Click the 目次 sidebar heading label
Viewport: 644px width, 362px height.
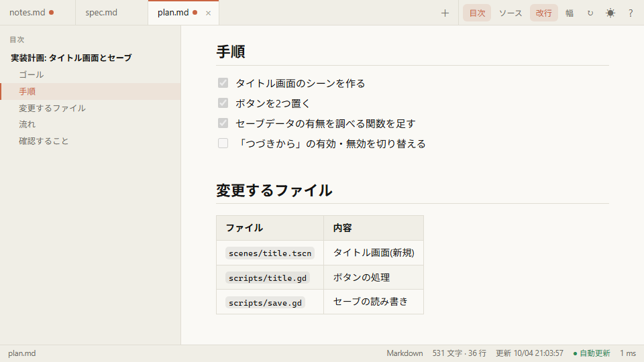click(17, 40)
